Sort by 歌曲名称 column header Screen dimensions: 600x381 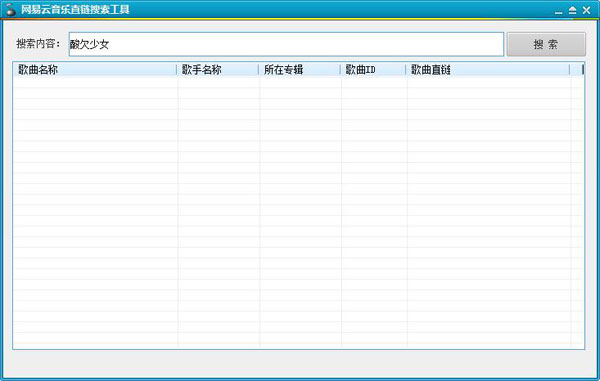(95, 70)
